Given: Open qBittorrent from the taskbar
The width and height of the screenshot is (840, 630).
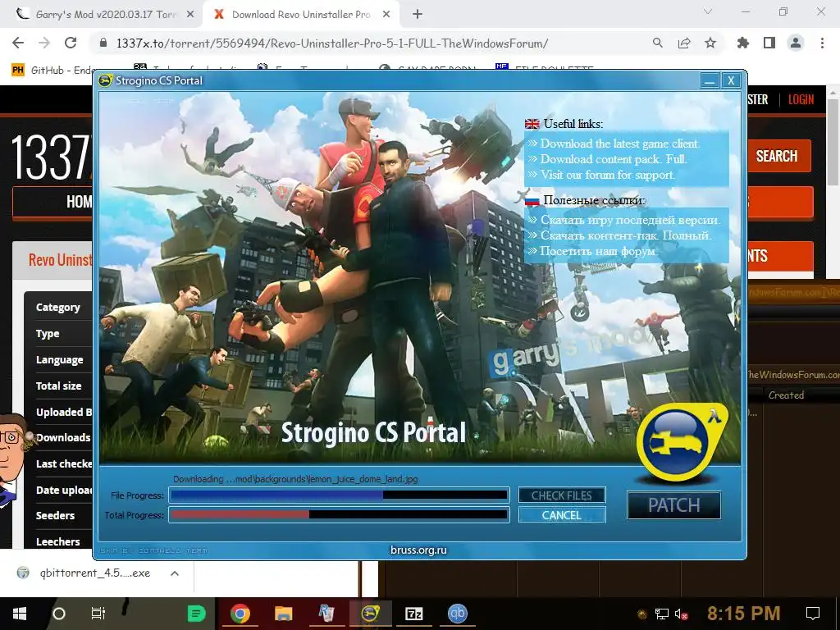Looking at the screenshot, I should [457, 614].
